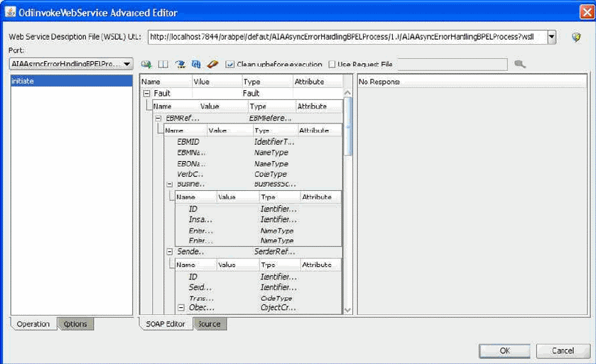Click the magnifier icon beside request file field

(520, 64)
